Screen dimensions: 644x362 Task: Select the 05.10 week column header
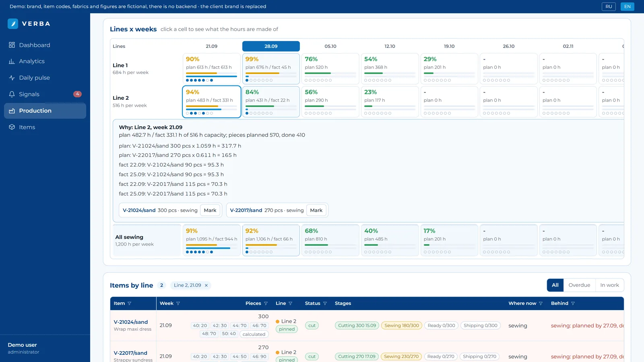pyautogui.click(x=330, y=46)
